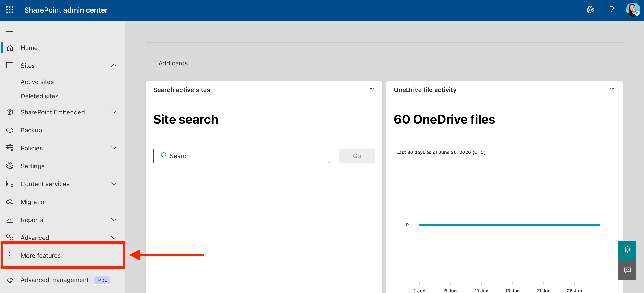Open the Search active sites card ellipsis menu
Viewport: 644px width, 293px height.
(371, 89)
